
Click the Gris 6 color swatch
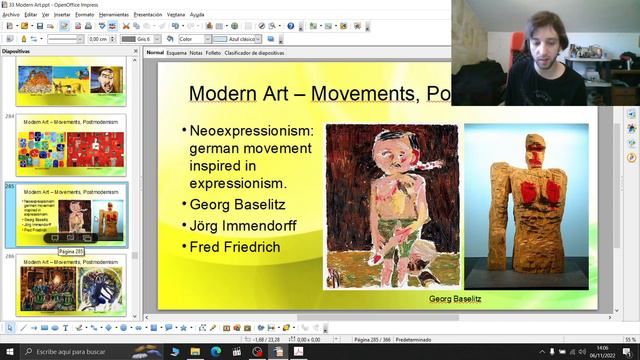[x=129, y=39]
